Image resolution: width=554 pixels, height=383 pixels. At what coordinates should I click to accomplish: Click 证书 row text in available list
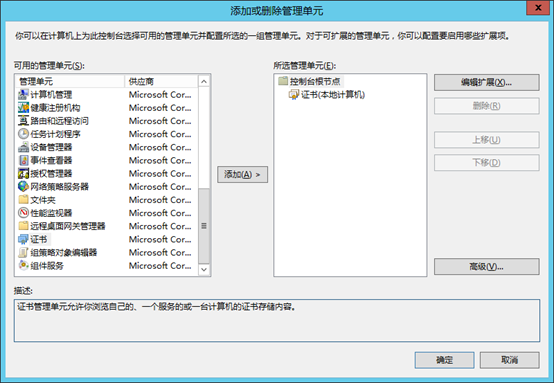click(x=39, y=239)
